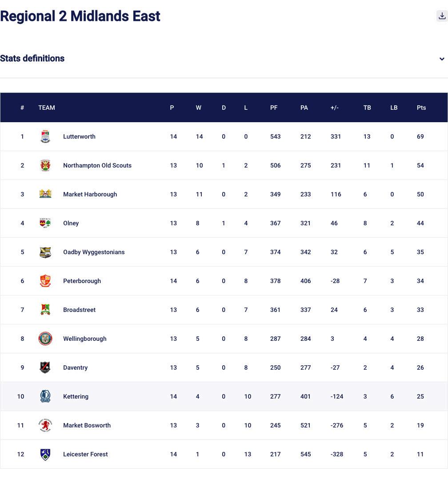
Task: Open the Stats definitions section heading
Action: (x=32, y=59)
